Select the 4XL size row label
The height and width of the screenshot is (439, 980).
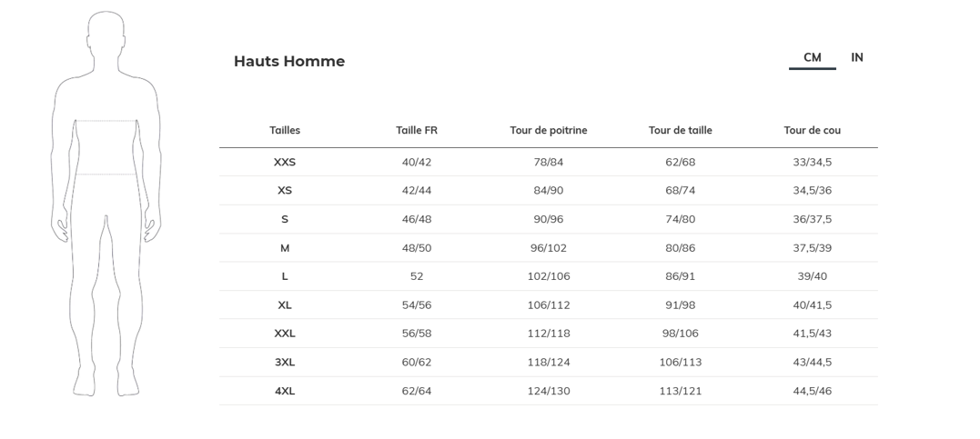285,391
